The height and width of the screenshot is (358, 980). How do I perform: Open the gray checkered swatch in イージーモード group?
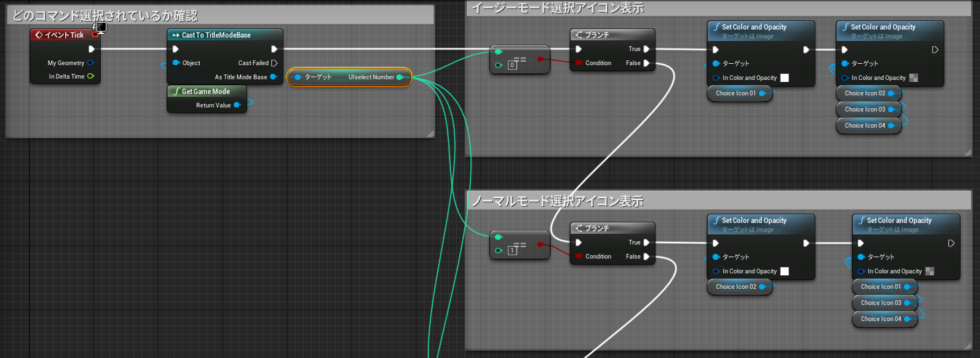(x=914, y=78)
